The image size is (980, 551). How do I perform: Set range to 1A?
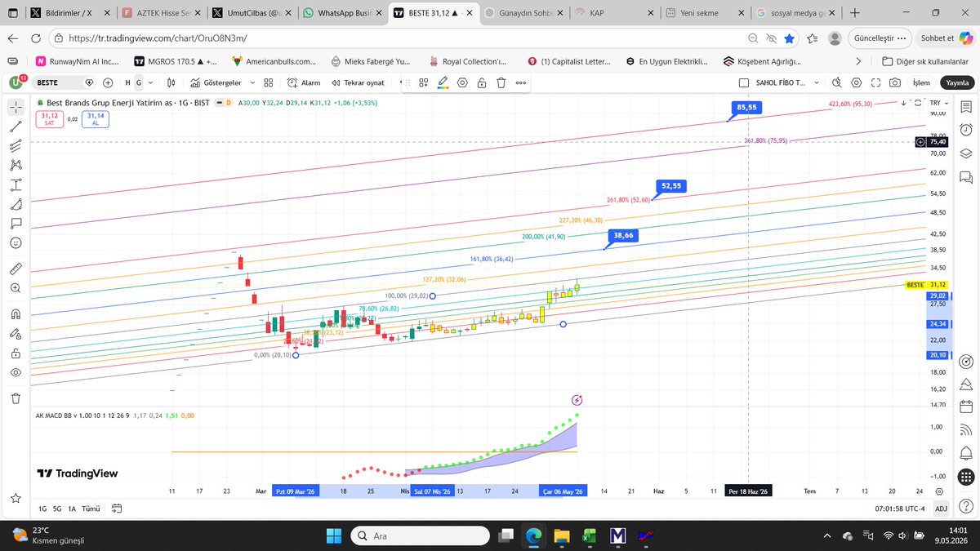(72, 508)
